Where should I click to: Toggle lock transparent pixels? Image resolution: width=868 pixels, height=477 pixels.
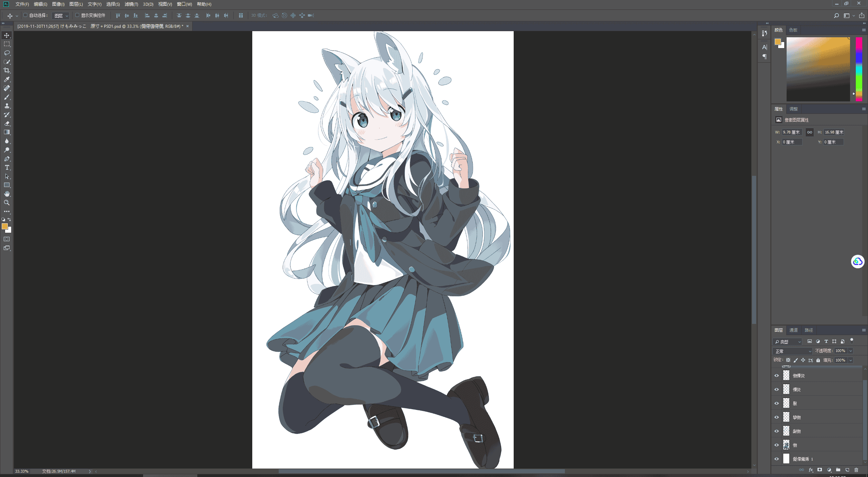click(x=788, y=360)
